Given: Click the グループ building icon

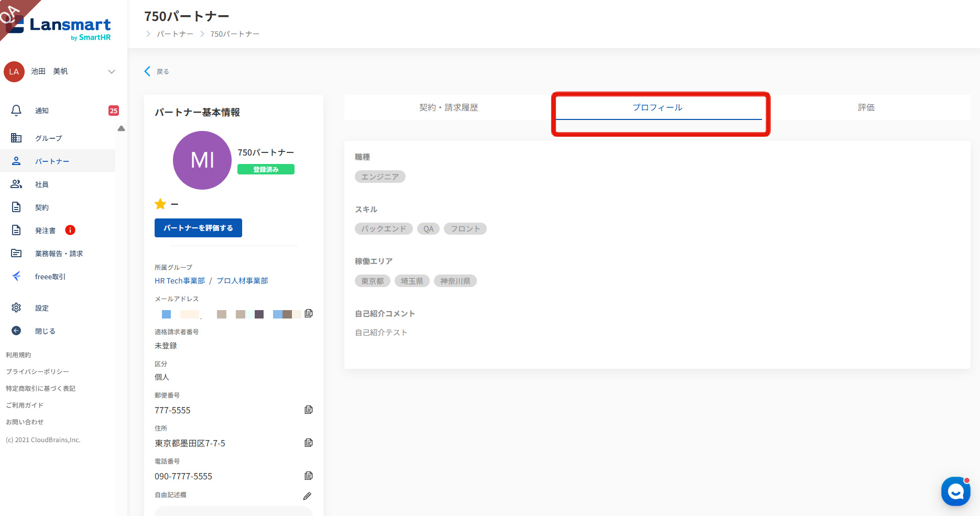Looking at the screenshot, I should coord(16,138).
